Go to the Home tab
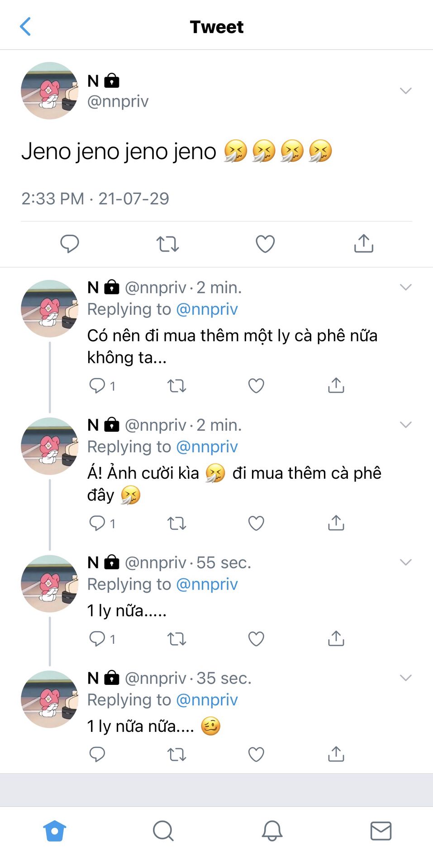Screen dimensions: 433x868 (55, 830)
